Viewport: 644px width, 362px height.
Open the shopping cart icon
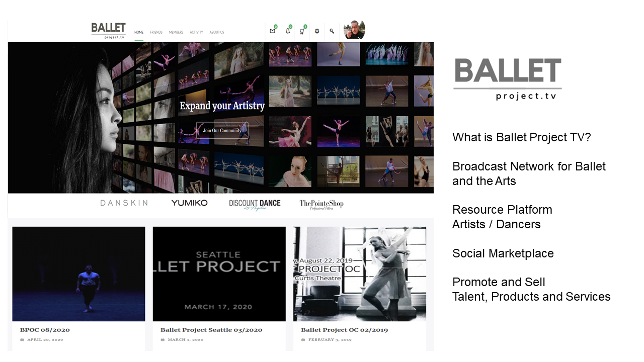(x=302, y=31)
